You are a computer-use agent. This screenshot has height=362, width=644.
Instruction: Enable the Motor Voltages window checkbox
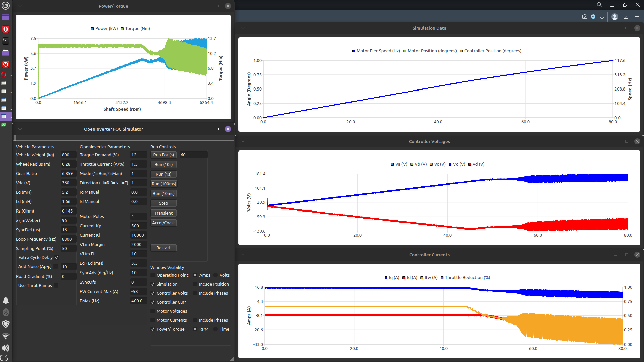153,311
